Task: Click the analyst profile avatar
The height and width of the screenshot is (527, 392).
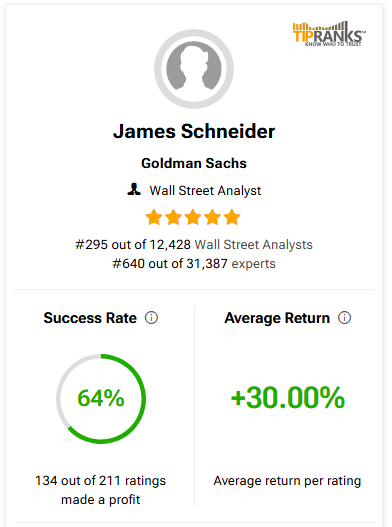Action: 194,69
